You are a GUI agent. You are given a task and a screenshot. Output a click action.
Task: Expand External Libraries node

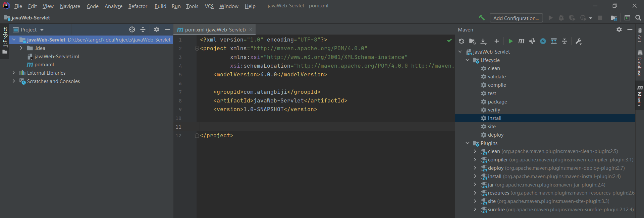click(14, 73)
